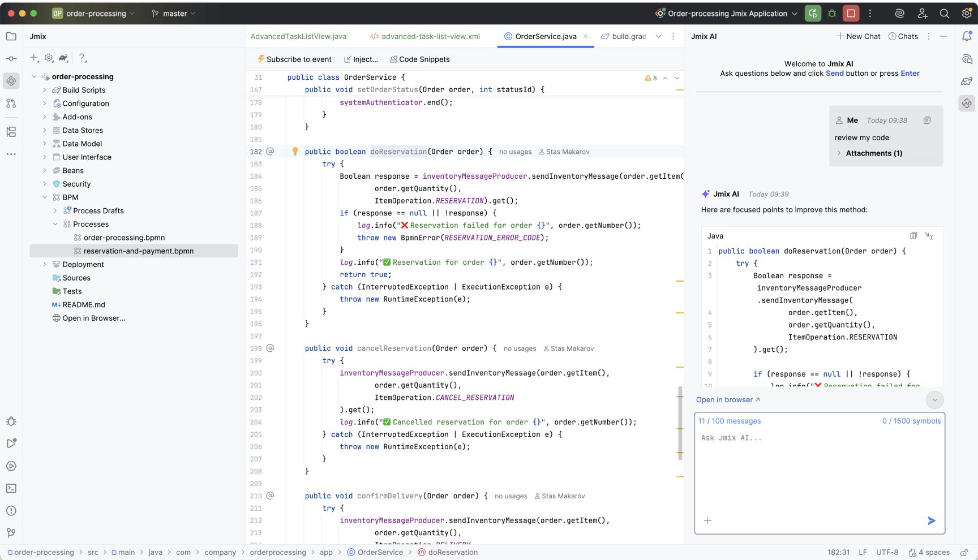Viewport: 978px width, 560px height.
Task: Expand the Data Model node
Action: click(x=45, y=144)
